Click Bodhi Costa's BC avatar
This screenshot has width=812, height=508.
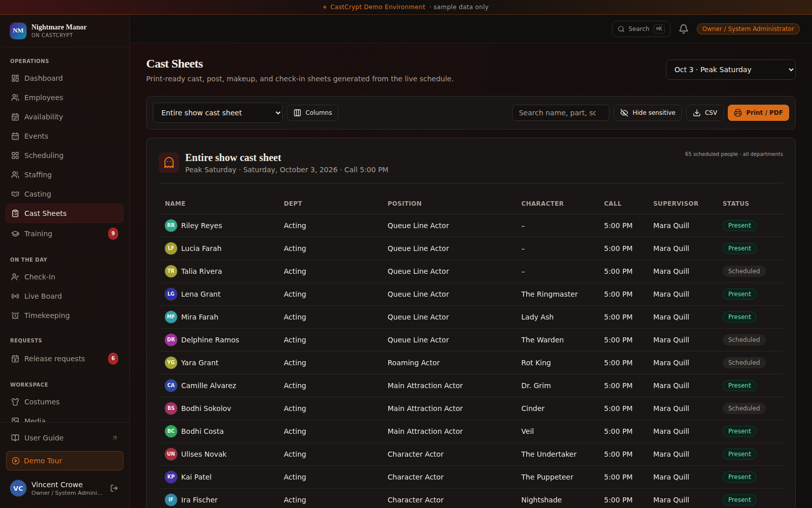coord(171,431)
